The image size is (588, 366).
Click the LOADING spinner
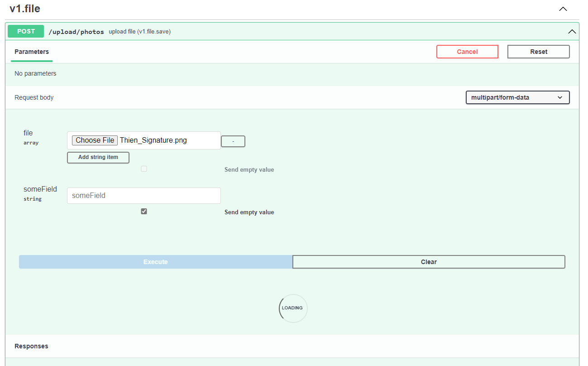point(292,308)
